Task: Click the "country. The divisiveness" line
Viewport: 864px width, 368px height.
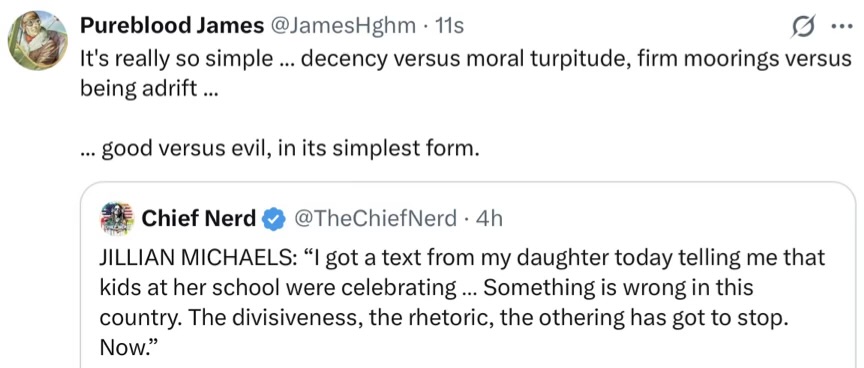Action: tap(442, 318)
